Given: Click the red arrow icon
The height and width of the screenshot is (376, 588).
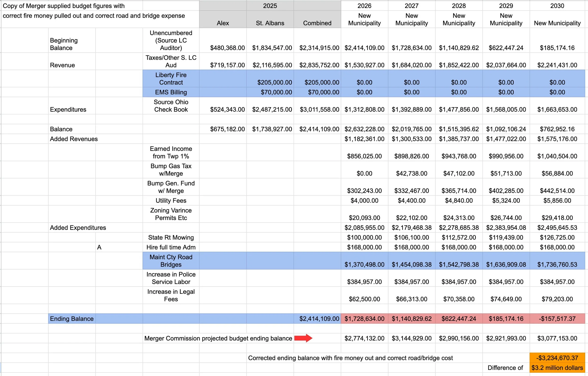Looking at the screenshot, I should tap(303, 338).
